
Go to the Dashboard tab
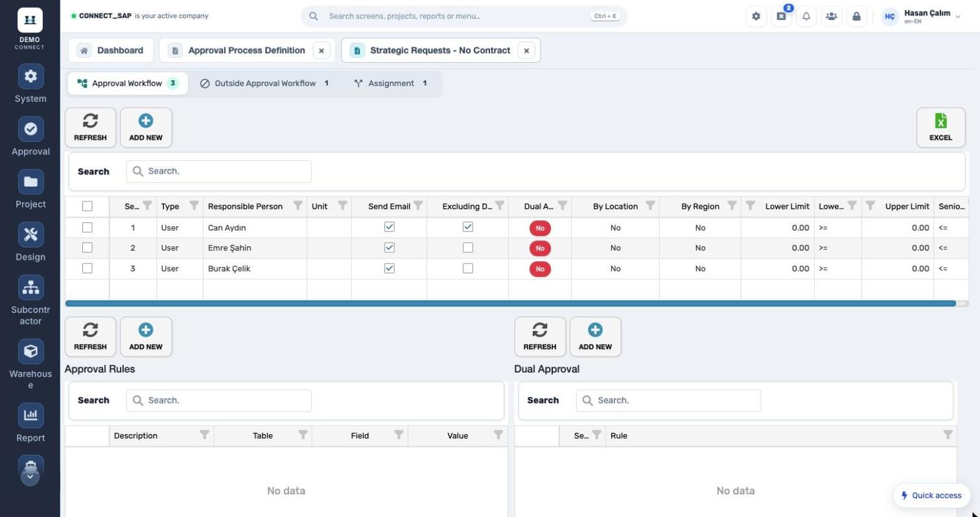coord(111,51)
